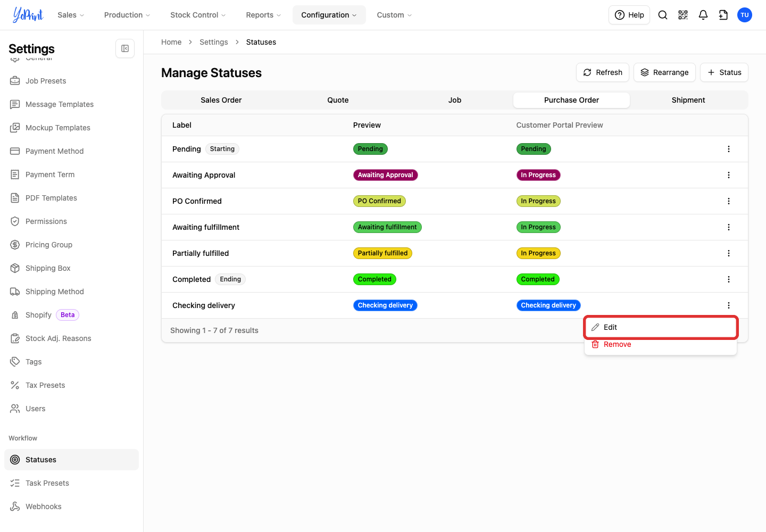Switch to the Shipment tab
The image size is (766, 532).
[x=688, y=100]
